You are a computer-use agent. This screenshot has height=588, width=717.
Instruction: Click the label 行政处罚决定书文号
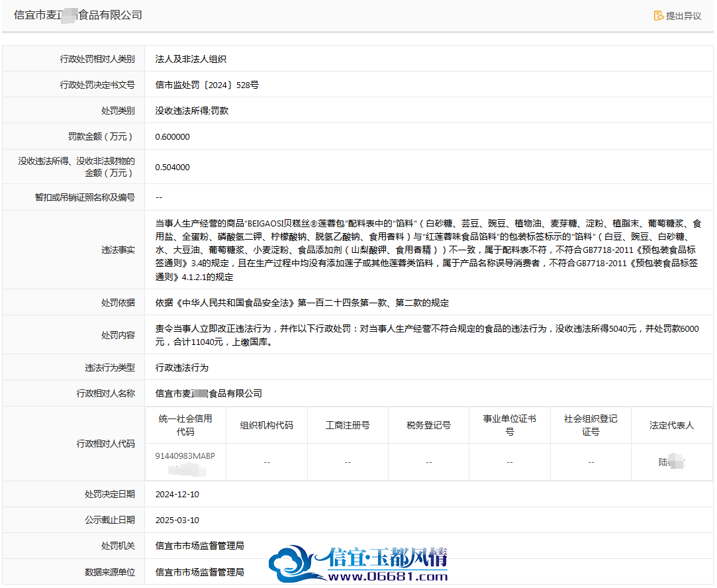[x=97, y=85]
